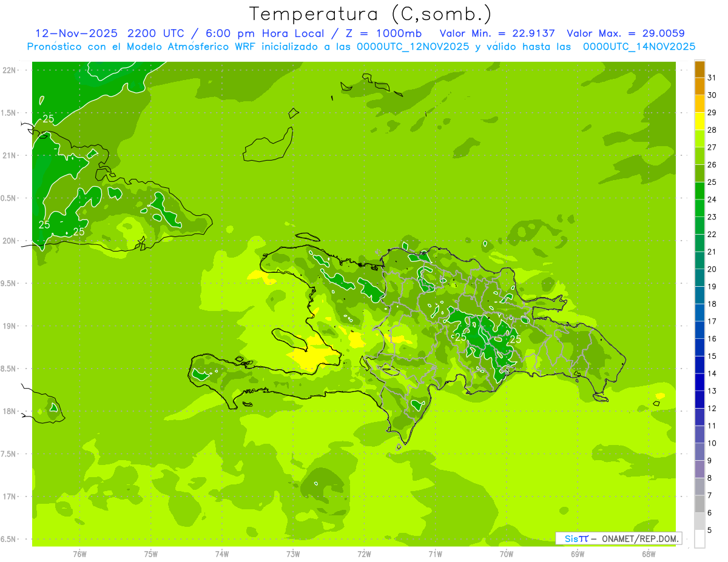This screenshot has width=728, height=562.
Task: Click the 70W longitude label
Action: click(x=507, y=554)
